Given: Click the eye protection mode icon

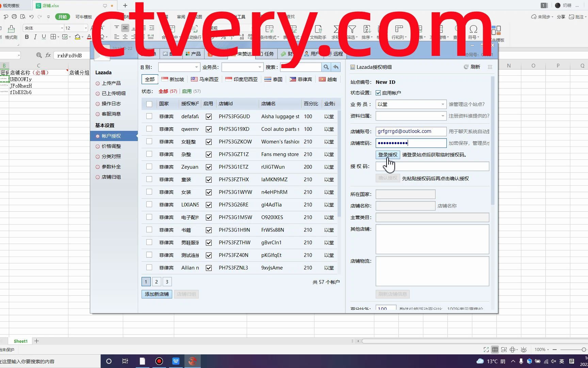Looking at the screenshot, I should point(524,350).
